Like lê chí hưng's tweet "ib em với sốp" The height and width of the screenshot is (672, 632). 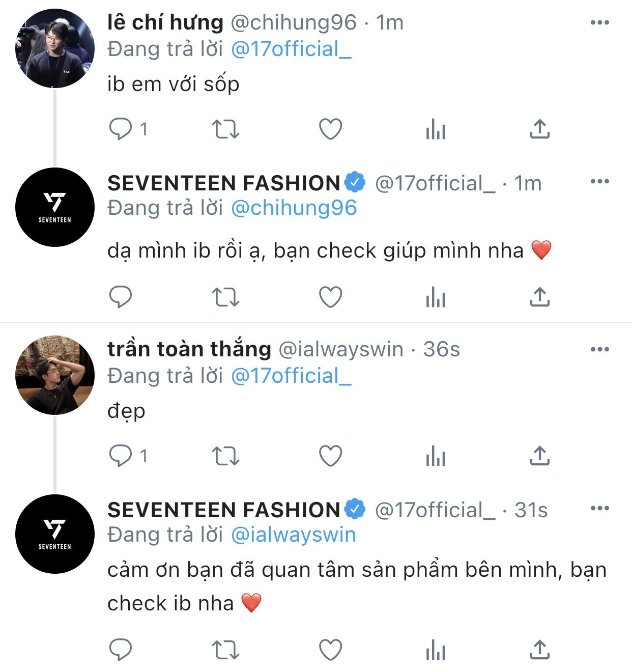click(330, 129)
